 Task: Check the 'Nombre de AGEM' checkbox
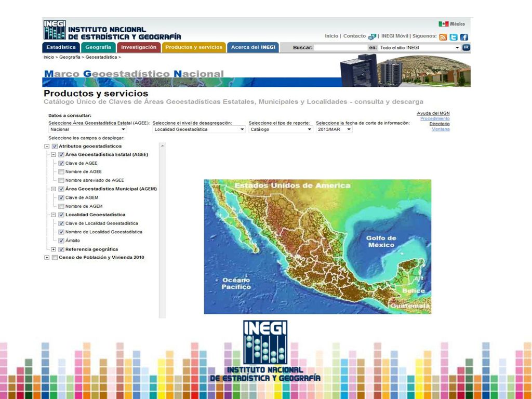pos(61,206)
